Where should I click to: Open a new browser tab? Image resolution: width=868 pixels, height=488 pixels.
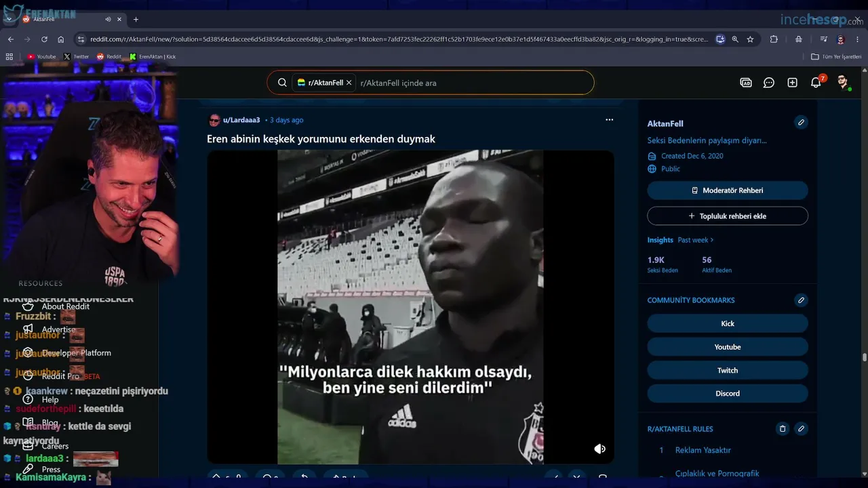pos(136,19)
